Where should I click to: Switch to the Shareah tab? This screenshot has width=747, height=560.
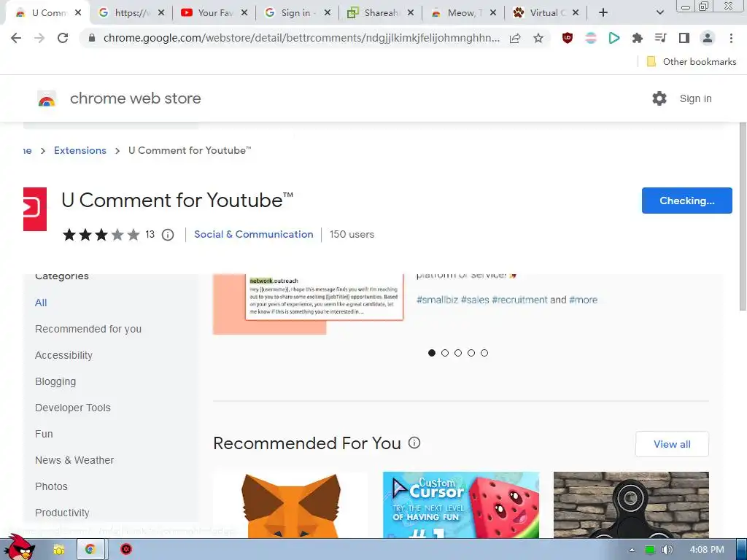(380, 13)
